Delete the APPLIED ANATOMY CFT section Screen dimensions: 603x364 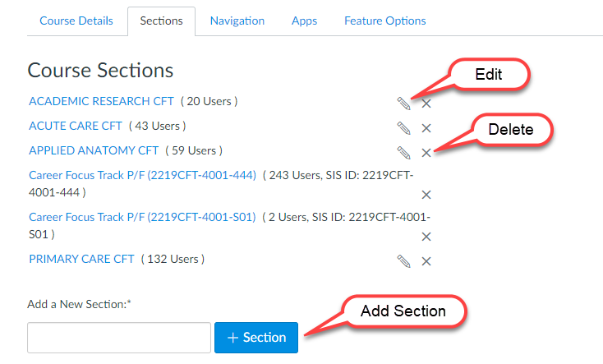pyautogui.click(x=426, y=153)
